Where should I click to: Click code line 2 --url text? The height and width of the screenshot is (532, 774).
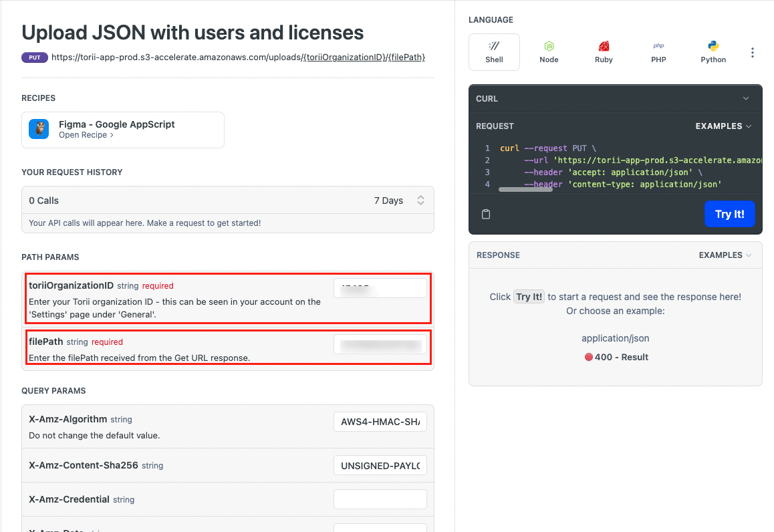(536, 160)
